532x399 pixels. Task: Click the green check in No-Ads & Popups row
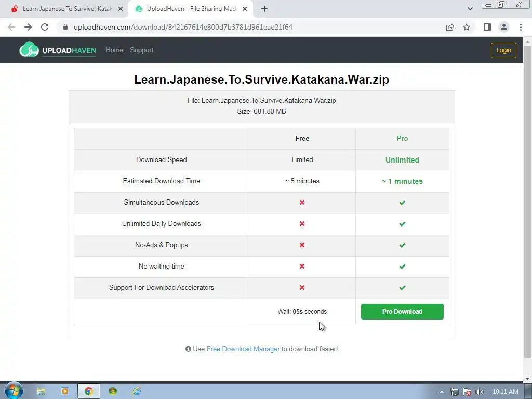pos(402,245)
